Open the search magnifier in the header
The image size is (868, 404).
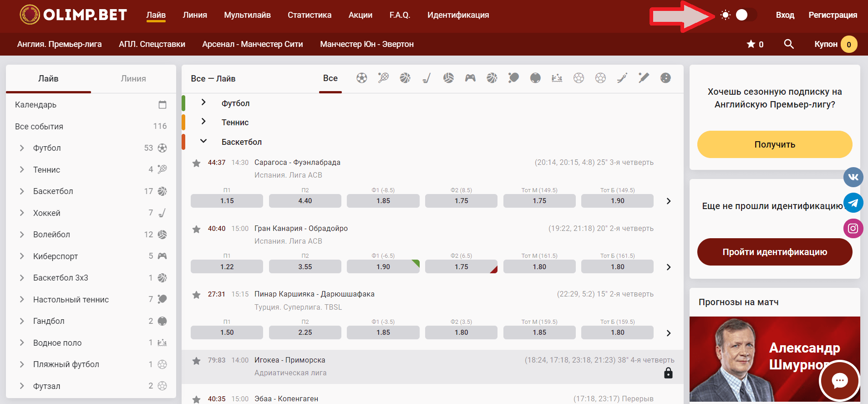[x=789, y=44]
